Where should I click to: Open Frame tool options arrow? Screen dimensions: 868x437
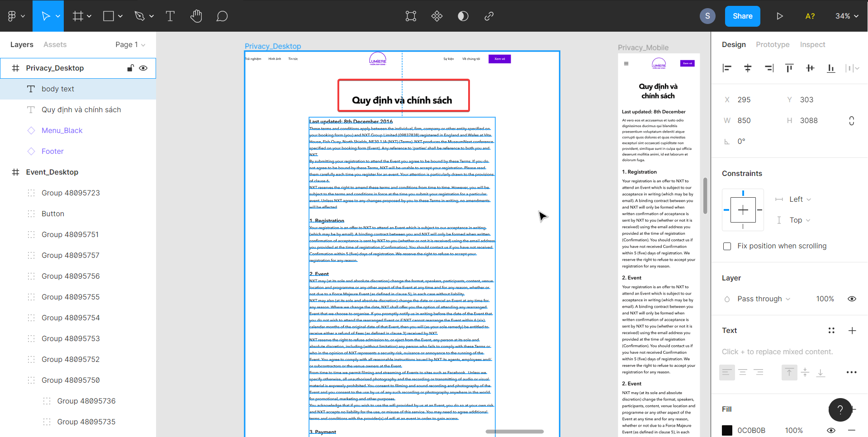89,16
